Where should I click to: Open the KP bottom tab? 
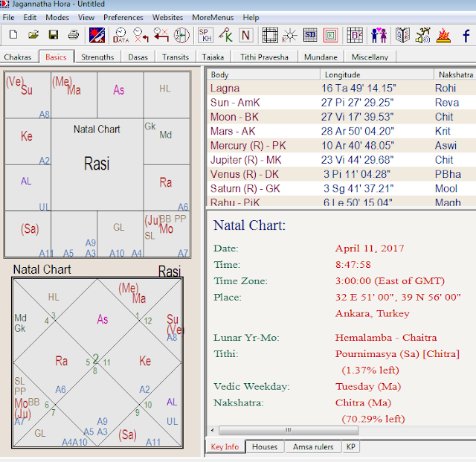click(351, 447)
